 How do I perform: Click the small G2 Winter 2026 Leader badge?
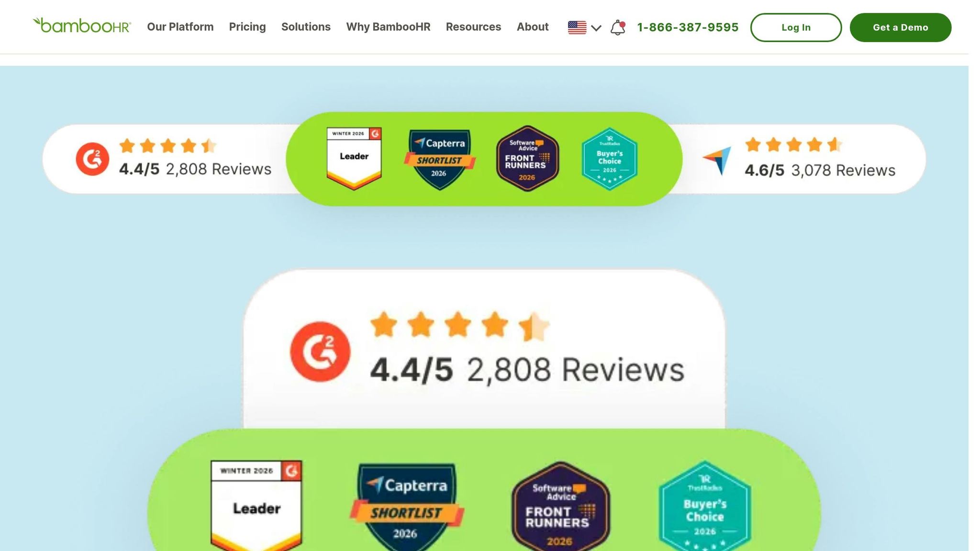pos(354,158)
